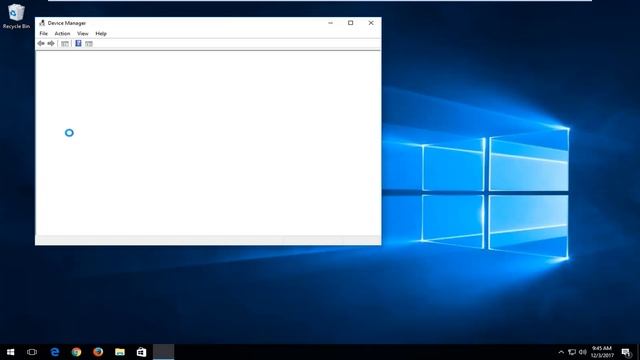
Task: Open Microsoft Store from the taskbar
Action: pos(141,352)
